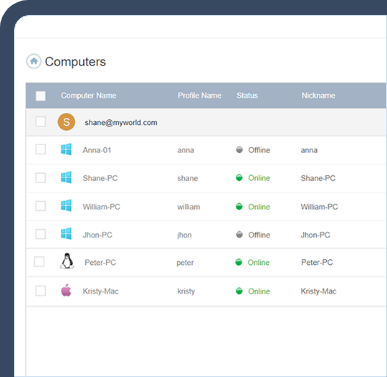The width and height of the screenshot is (387, 377).
Task: Click Online status text in William-PC row
Action: click(x=259, y=207)
